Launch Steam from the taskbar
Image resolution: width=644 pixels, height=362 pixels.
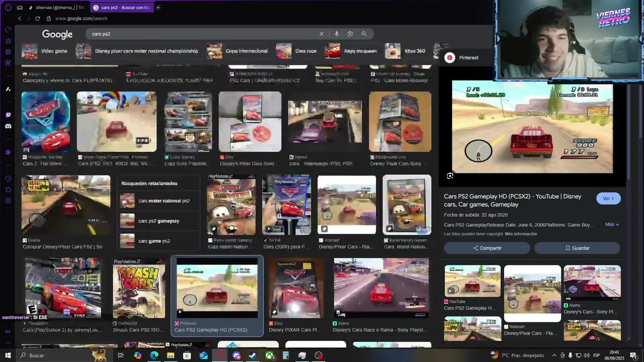coord(253,355)
